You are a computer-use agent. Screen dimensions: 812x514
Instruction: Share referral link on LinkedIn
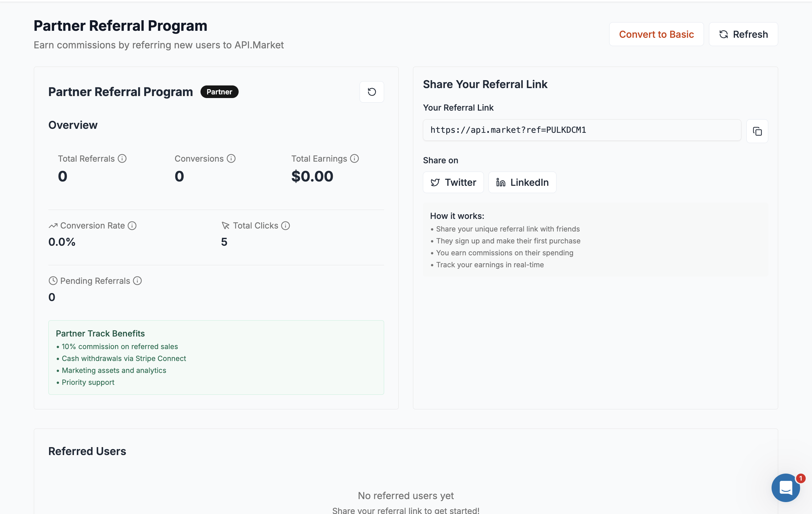pyautogui.click(x=522, y=182)
